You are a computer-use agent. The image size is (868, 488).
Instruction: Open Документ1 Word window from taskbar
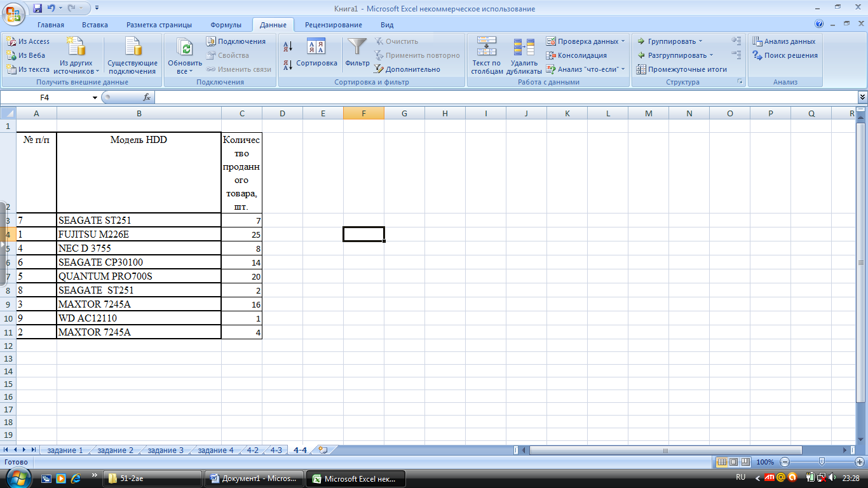pyautogui.click(x=254, y=478)
